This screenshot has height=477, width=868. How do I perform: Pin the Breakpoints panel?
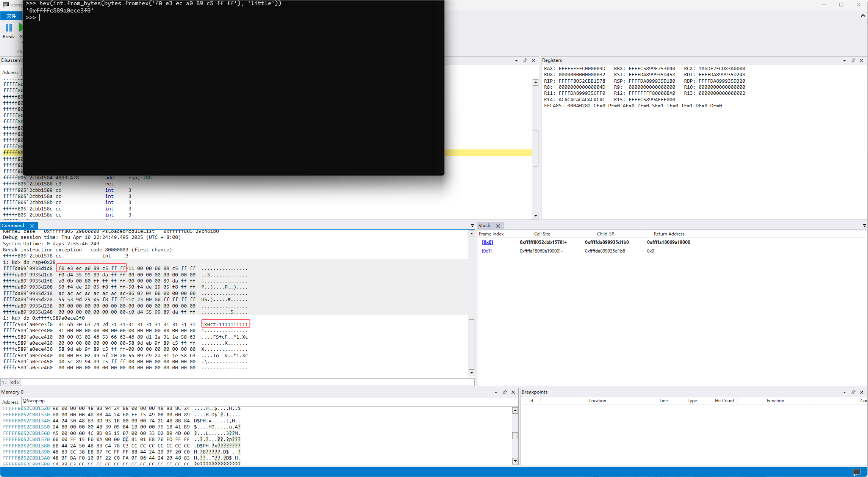tap(853, 392)
